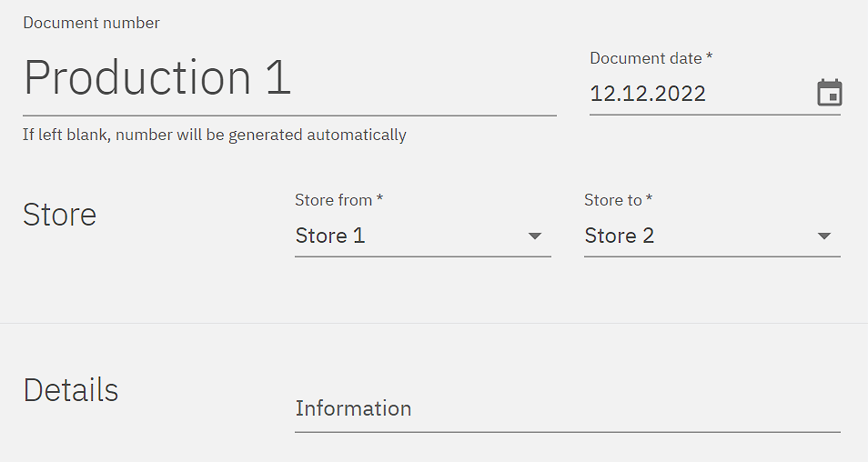The image size is (868, 462).
Task: Click the 'Document number' field label
Action: 91,23
